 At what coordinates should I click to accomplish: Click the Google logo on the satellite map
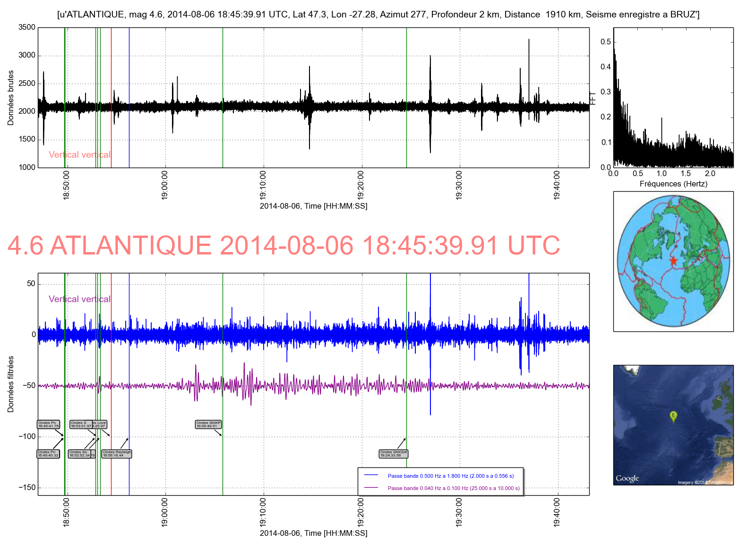(x=627, y=478)
